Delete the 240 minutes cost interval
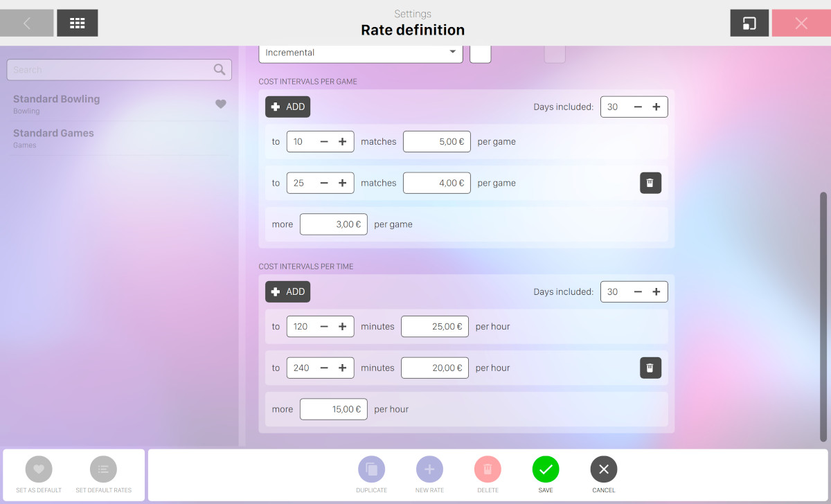Viewport: 831px width, 504px height. tap(650, 368)
